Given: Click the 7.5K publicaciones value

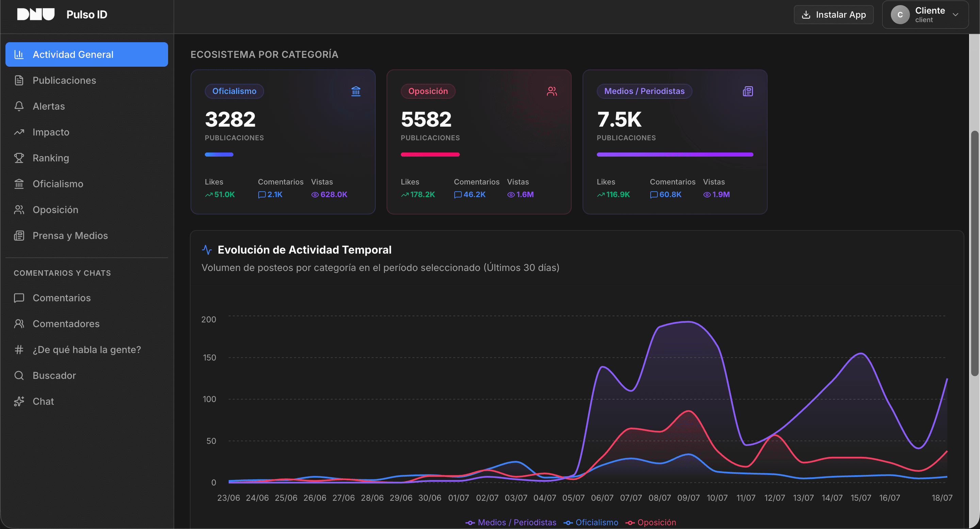Looking at the screenshot, I should pos(619,119).
